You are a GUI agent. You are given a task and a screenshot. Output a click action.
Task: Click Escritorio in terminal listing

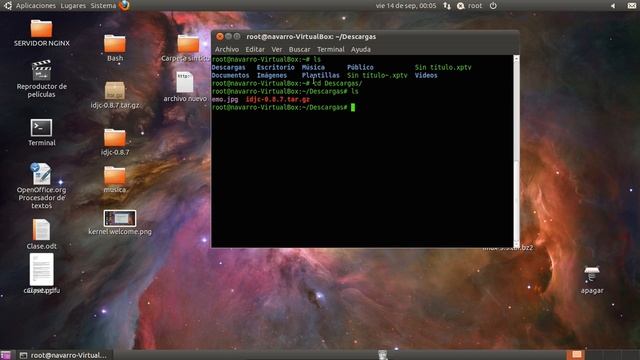pos(276,67)
